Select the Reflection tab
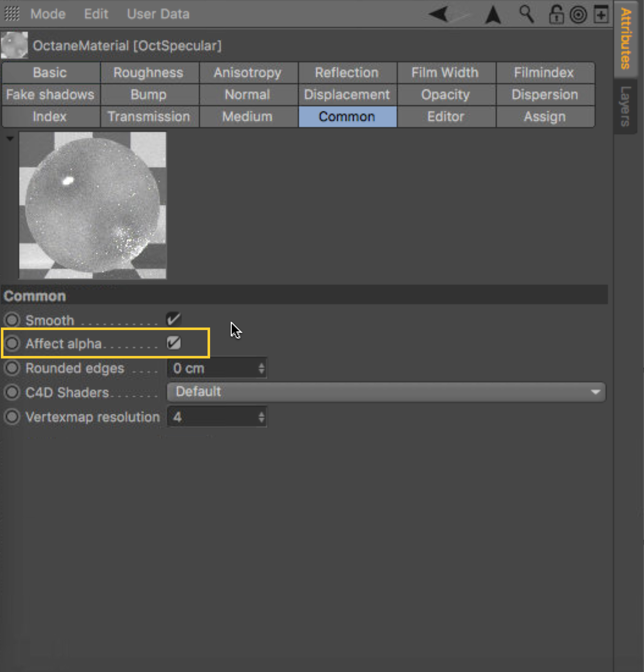The image size is (644, 672). click(347, 73)
